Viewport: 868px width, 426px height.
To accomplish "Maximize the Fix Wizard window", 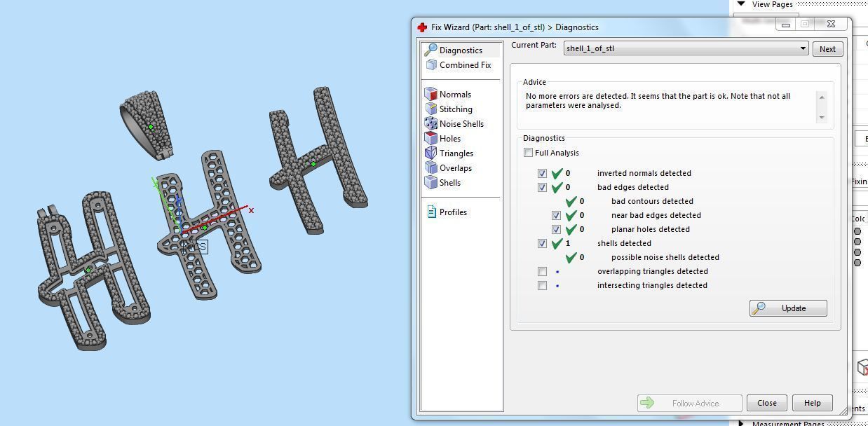I will (x=805, y=24).
